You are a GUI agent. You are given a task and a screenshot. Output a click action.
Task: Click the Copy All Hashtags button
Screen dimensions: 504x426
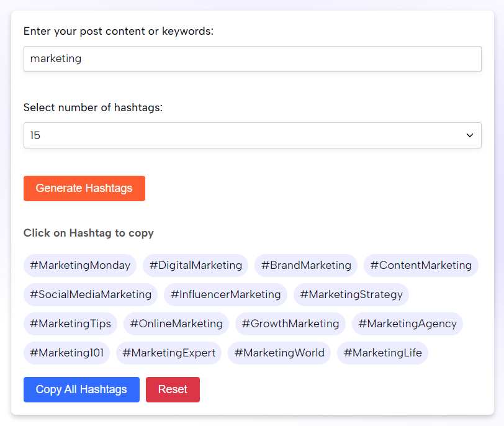pyautogui.click(x=81, y=389)
